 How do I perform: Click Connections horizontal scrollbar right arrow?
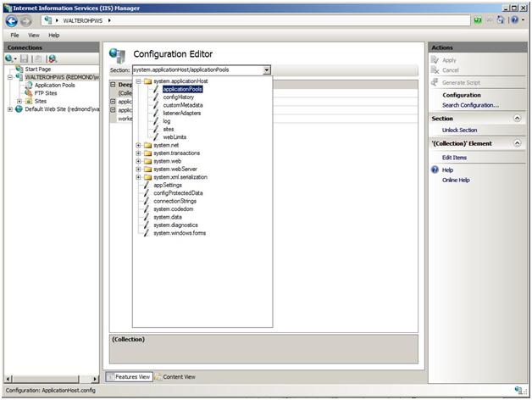(x=95, y=379)
